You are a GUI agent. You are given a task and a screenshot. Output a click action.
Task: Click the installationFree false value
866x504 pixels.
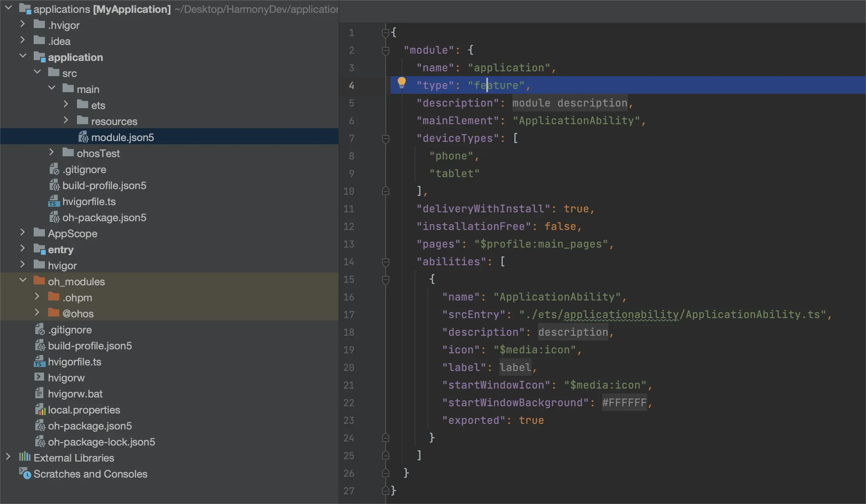[560, 226]
